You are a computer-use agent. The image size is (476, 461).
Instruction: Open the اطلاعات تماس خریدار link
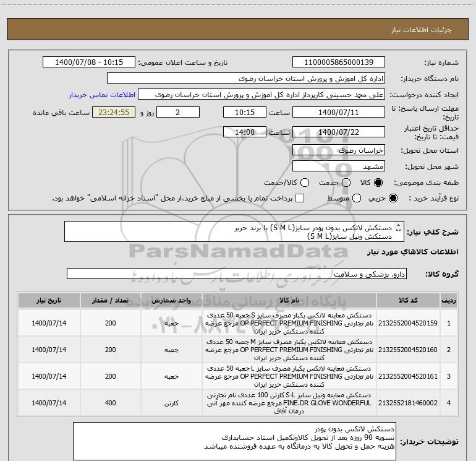(x=102, y=95)
